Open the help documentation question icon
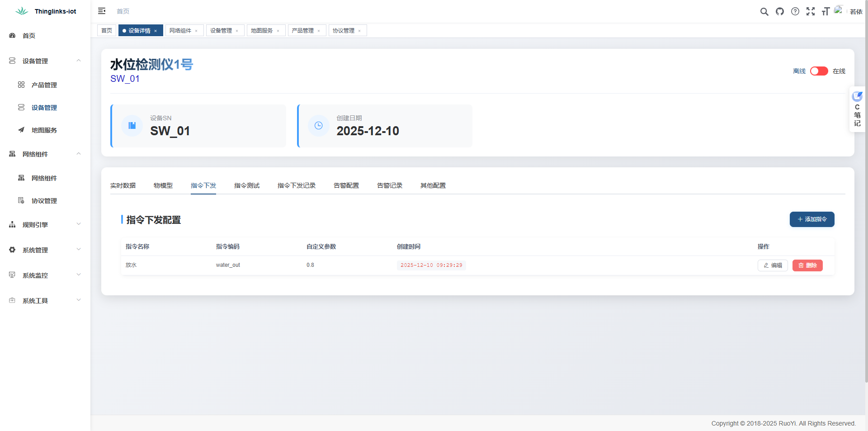 pos(795,12)
